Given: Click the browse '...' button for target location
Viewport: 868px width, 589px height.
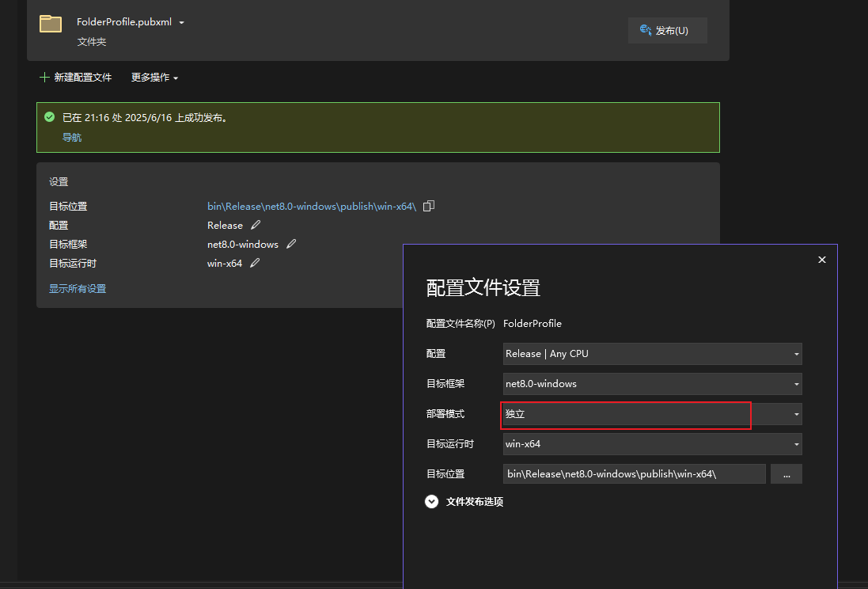Looking at the screenshot, I should pos(787,474).
